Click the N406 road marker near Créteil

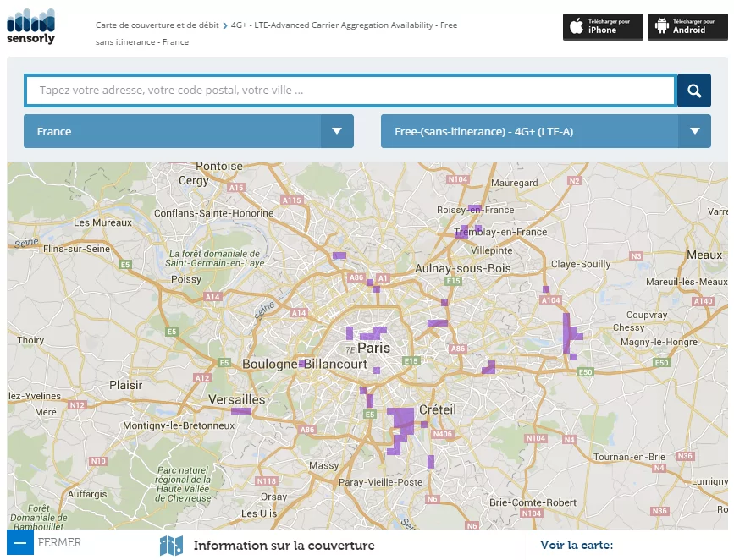(442, 434)
